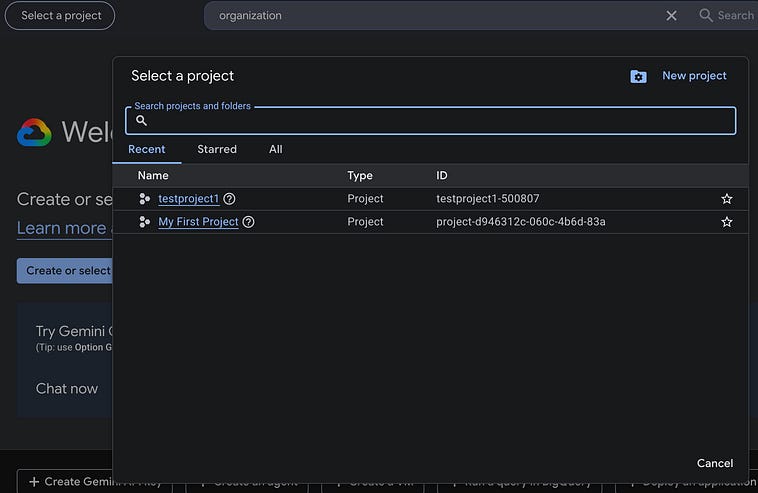Star the My First Project row

(727, 222)
